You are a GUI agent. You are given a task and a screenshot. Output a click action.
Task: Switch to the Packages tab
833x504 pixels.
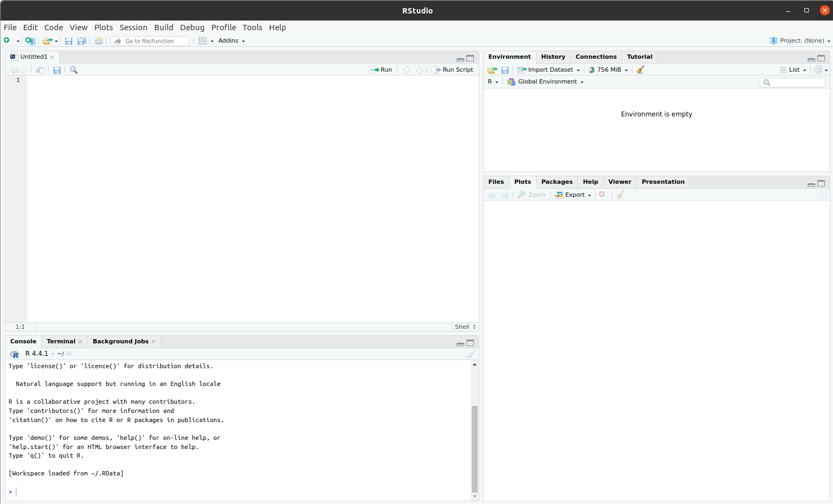pos(557,182)
